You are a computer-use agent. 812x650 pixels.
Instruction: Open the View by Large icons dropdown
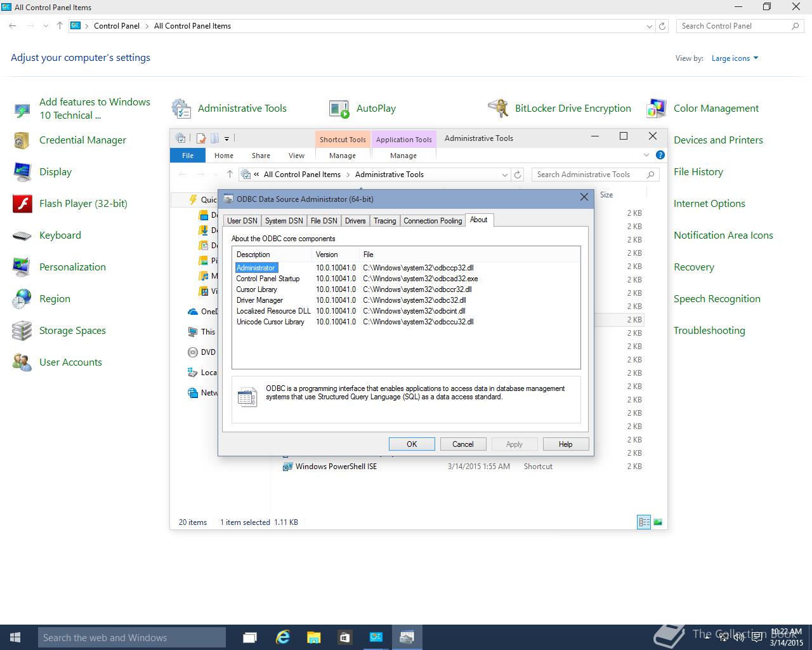(x=735, y=58)
